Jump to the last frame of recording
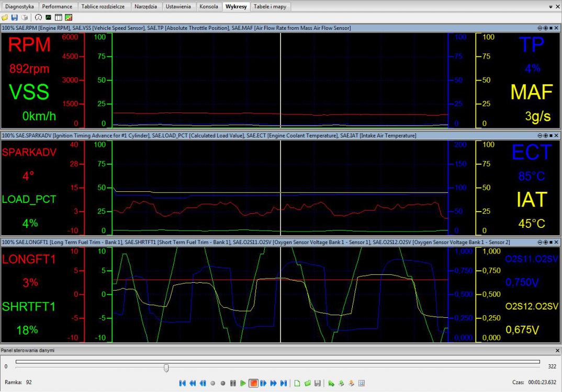 coord(283,383)
